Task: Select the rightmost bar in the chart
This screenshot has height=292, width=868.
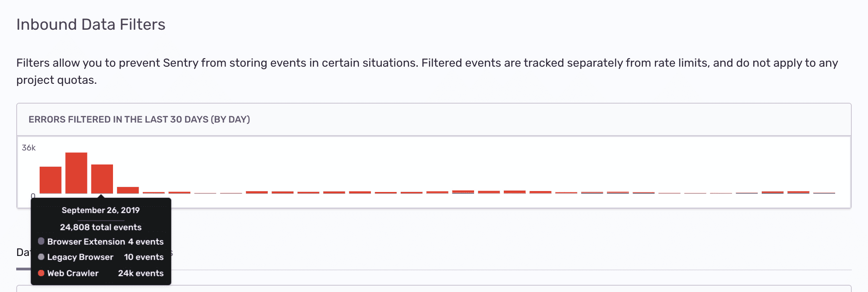Action: tap(824, 193)
